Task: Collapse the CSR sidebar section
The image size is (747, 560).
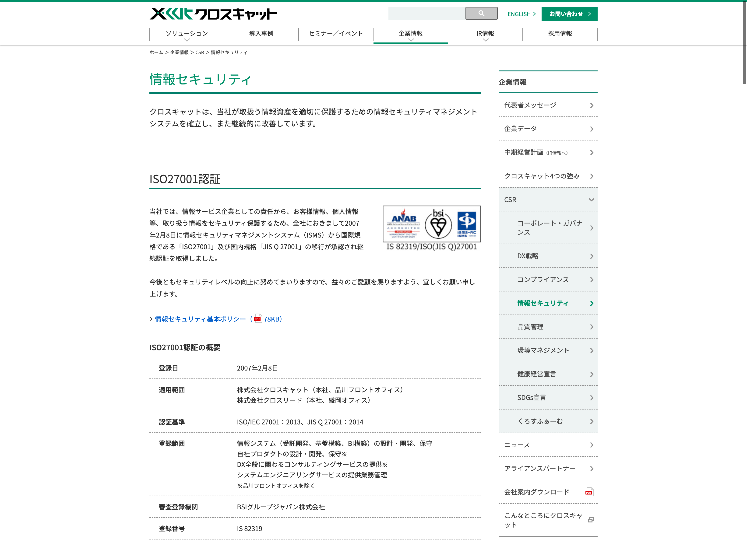Action: point(591,199)
